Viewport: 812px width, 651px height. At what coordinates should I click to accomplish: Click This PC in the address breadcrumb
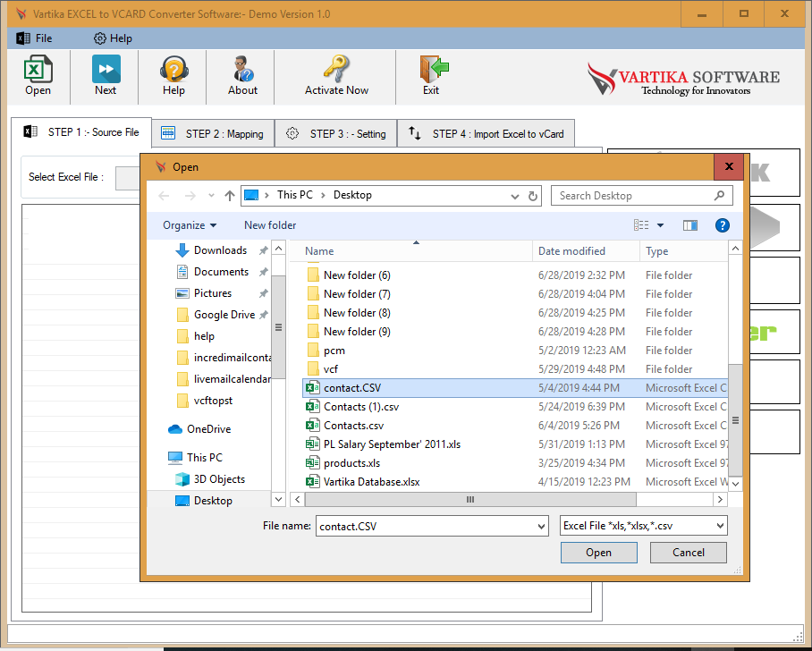coord(294,195)
